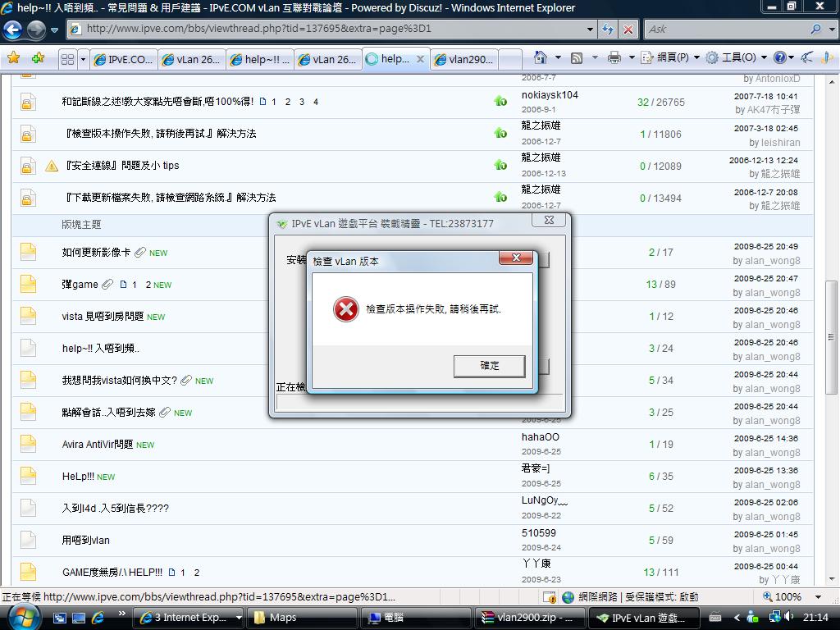Open the 工具(O) tools dropdown menu

[737, 57]
